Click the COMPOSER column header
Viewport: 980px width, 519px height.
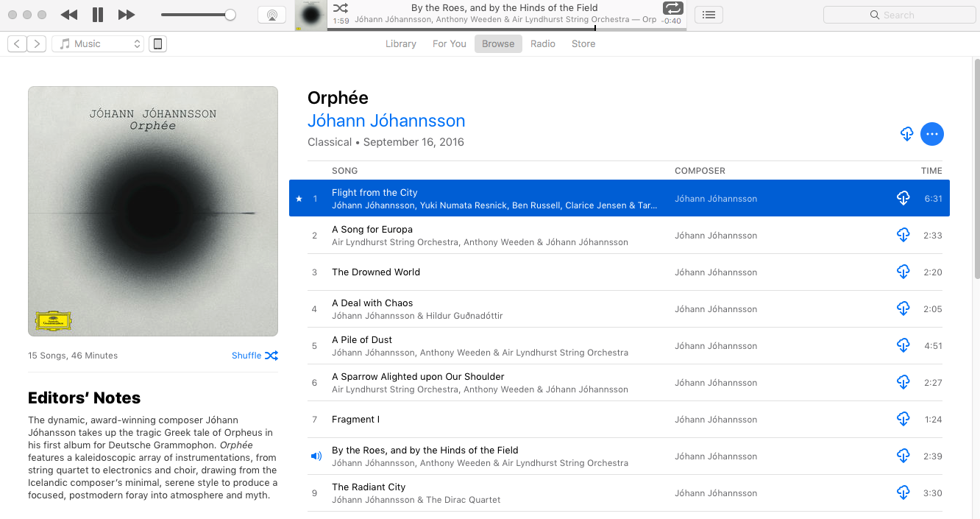(700, 171)
